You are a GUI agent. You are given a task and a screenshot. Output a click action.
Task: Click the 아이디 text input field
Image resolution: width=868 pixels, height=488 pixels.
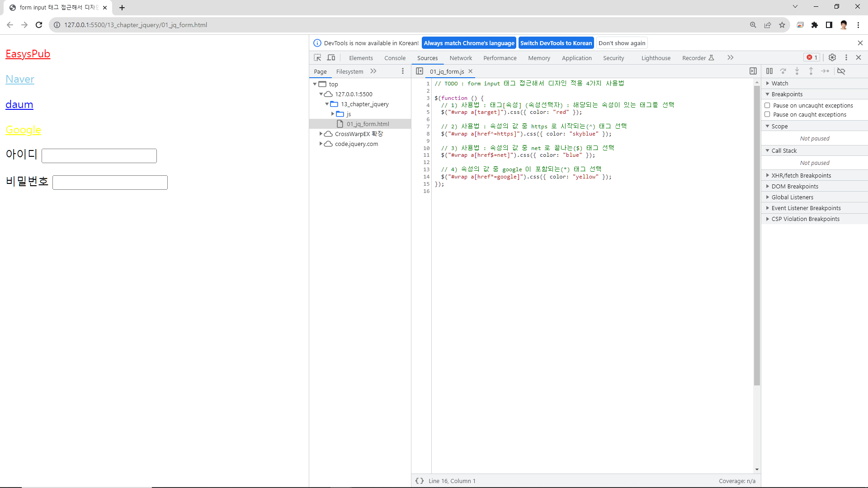[99, 156]
